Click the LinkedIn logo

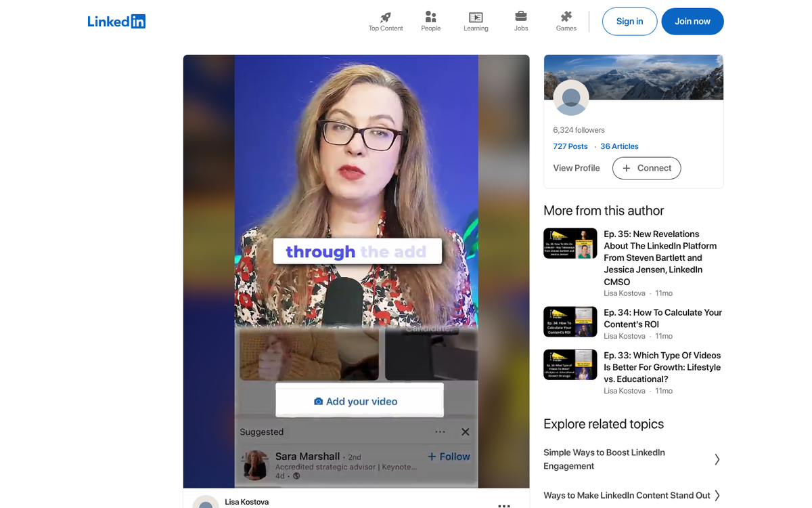(116, 21)
